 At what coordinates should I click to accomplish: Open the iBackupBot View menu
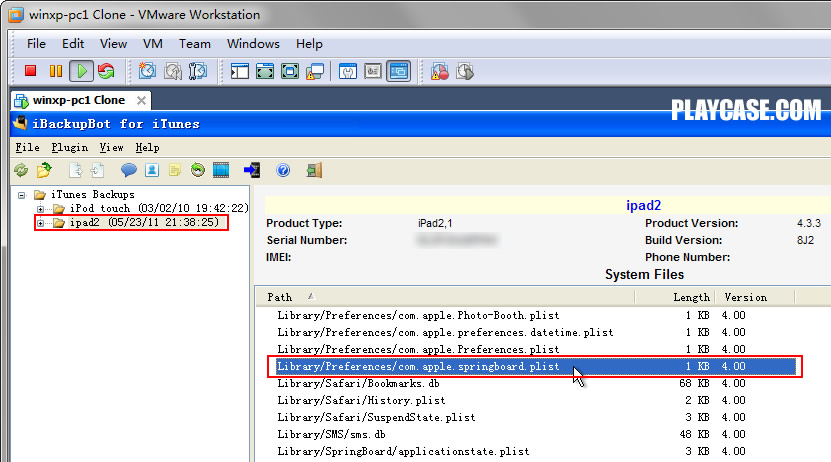(x=111, y=147)
